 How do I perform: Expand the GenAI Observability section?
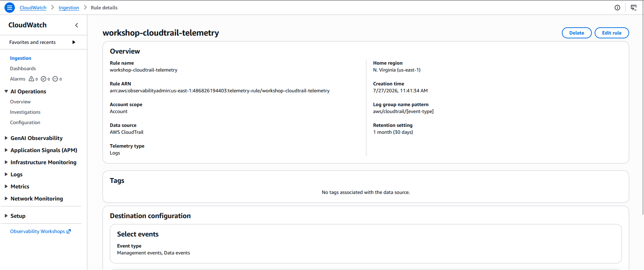pyautogui.click(x=6, y=138)
